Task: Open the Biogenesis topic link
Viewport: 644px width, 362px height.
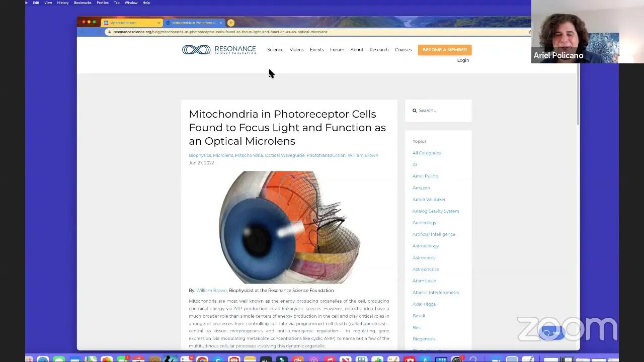Action: click(x=424, y=339)
